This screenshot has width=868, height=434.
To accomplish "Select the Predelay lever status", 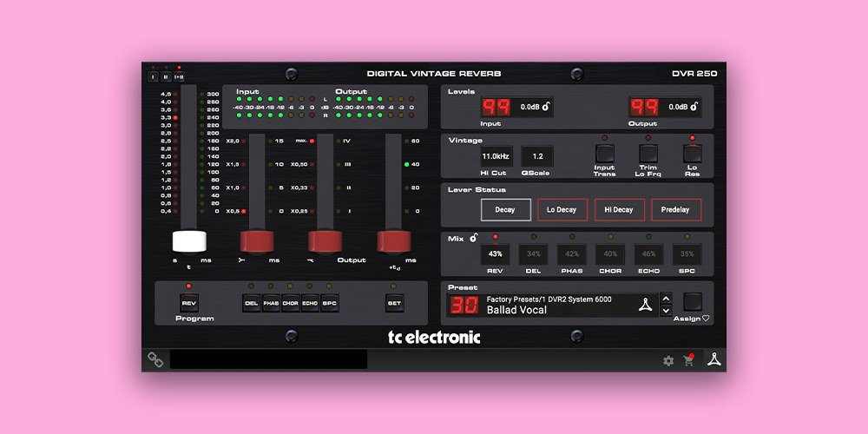I will coord(676,210).
